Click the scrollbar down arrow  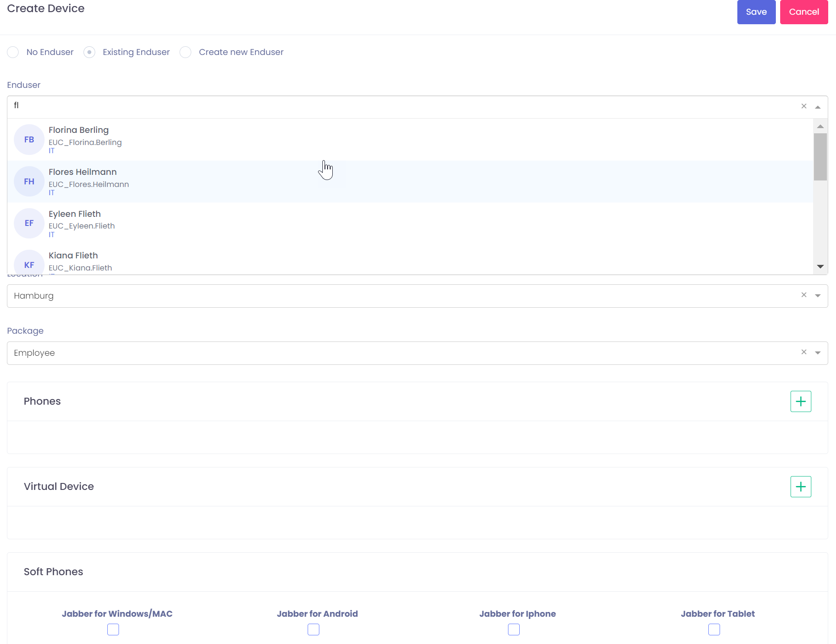[x=820, y=267]
